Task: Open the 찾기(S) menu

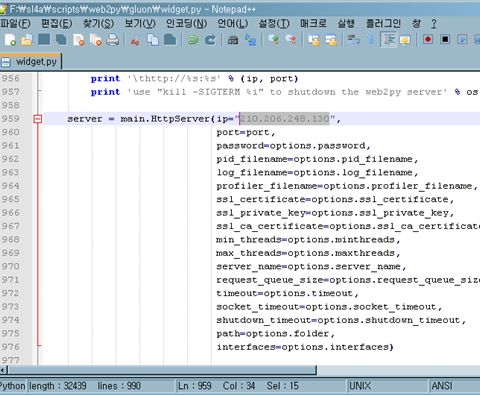Action: point(98,24)
